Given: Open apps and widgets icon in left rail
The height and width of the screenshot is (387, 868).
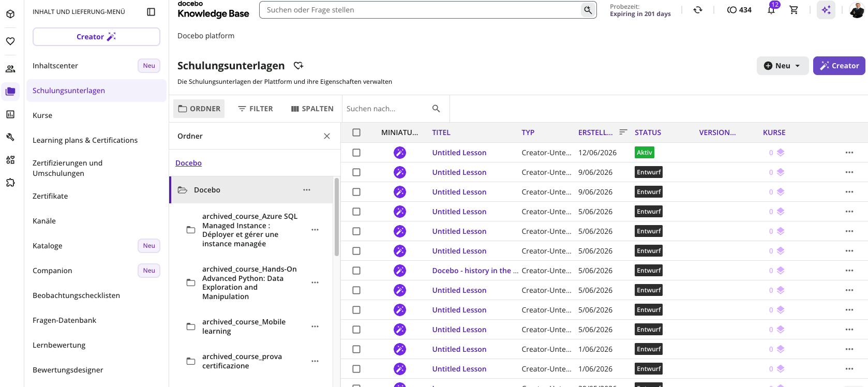Looking at the screenshot, I should [10, 160].
